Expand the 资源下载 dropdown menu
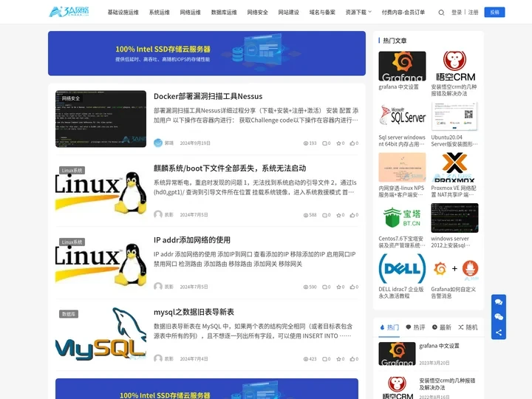 point(358,13)
